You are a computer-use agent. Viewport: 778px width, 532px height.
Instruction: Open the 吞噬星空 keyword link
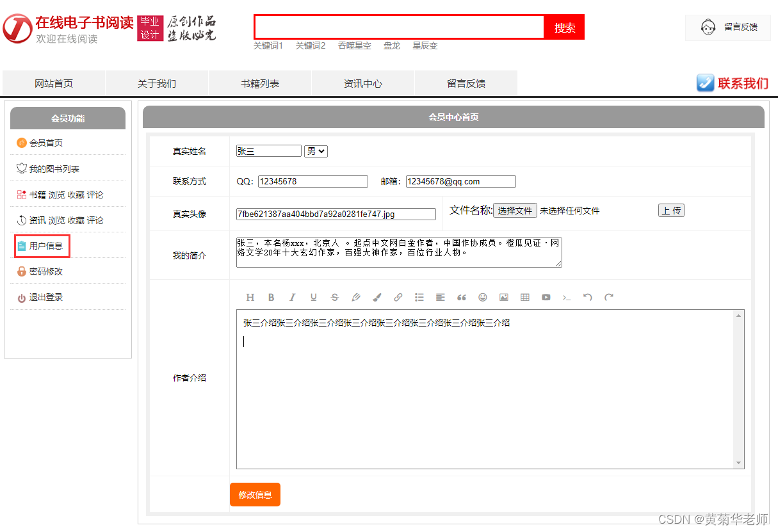tap(355, 45)
